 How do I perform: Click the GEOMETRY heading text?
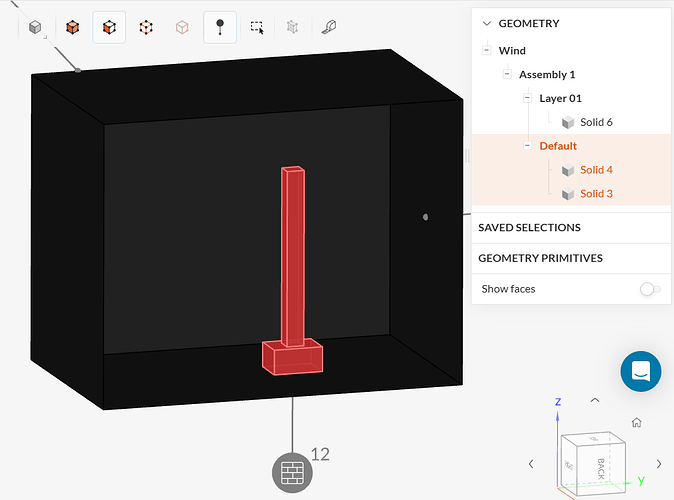(x=529, y=23)
